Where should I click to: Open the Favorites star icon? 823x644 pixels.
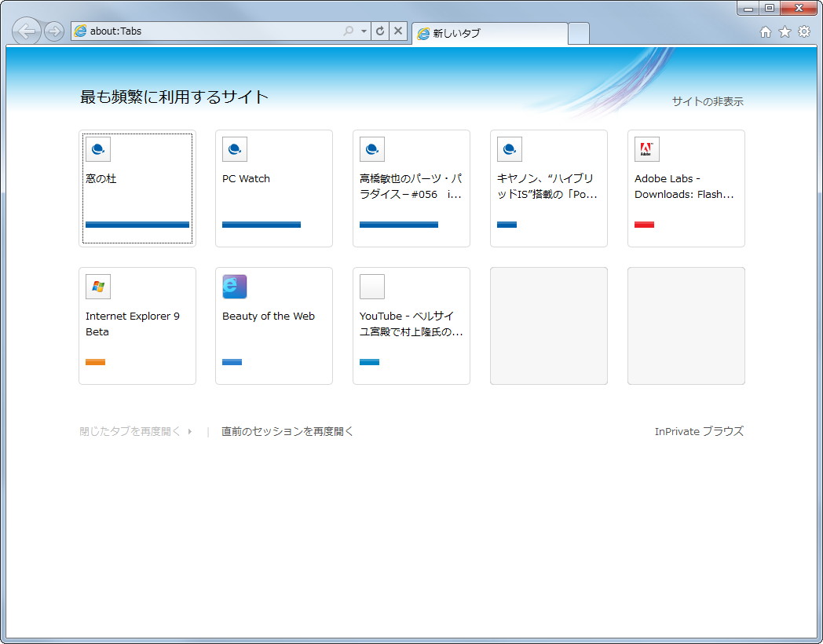pyautogui.click(x=785, y=32)
